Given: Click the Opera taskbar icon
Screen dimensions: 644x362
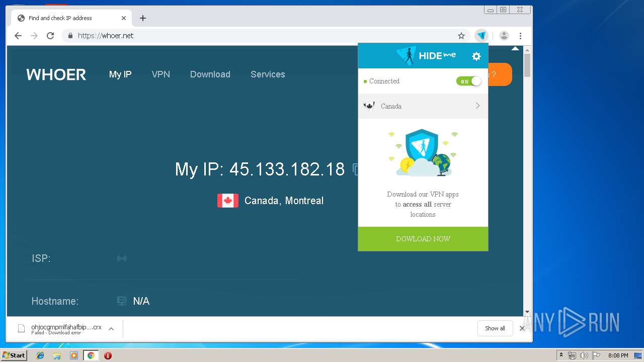Looking at the screenshot, I should click(108, 355).
